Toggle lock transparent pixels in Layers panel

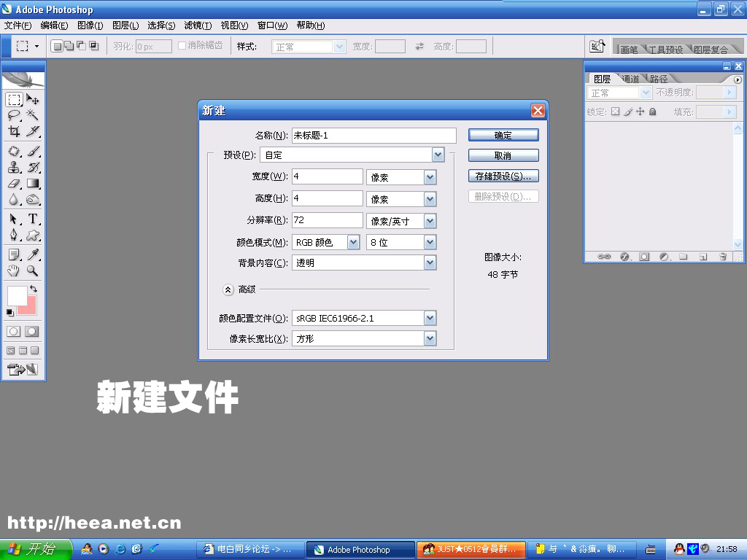point(615,112)
